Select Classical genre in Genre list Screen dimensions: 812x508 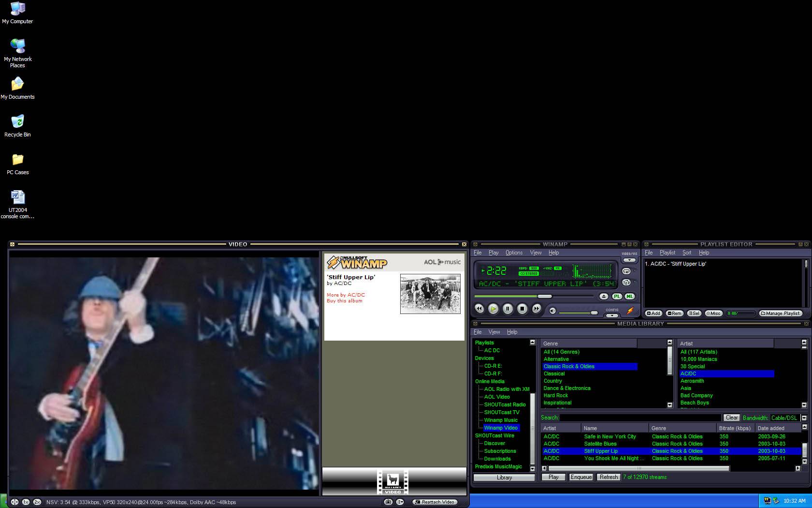[x=554, y=374]
